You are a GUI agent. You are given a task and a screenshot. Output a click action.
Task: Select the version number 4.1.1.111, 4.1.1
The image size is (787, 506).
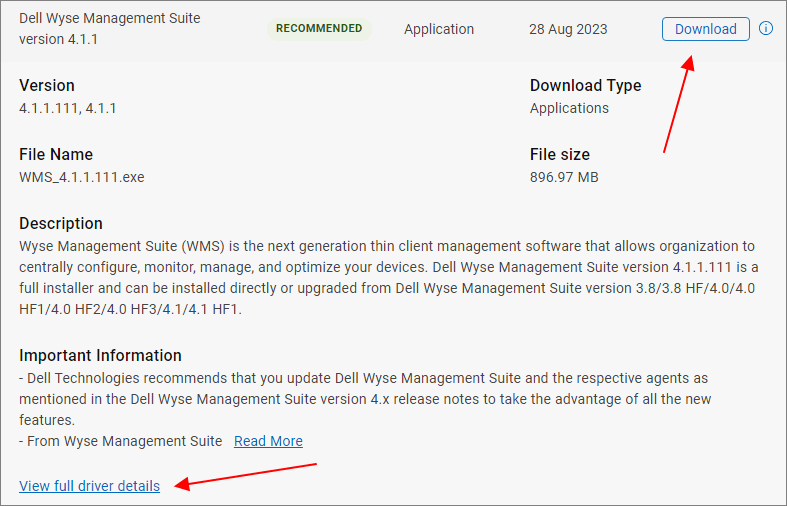click(x=68, y=108)
